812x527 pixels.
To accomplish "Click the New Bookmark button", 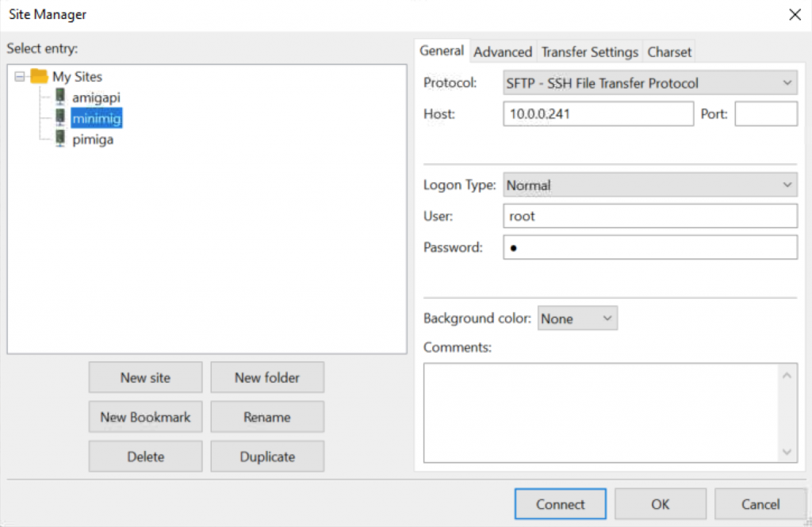I will (x=146, y=417).
